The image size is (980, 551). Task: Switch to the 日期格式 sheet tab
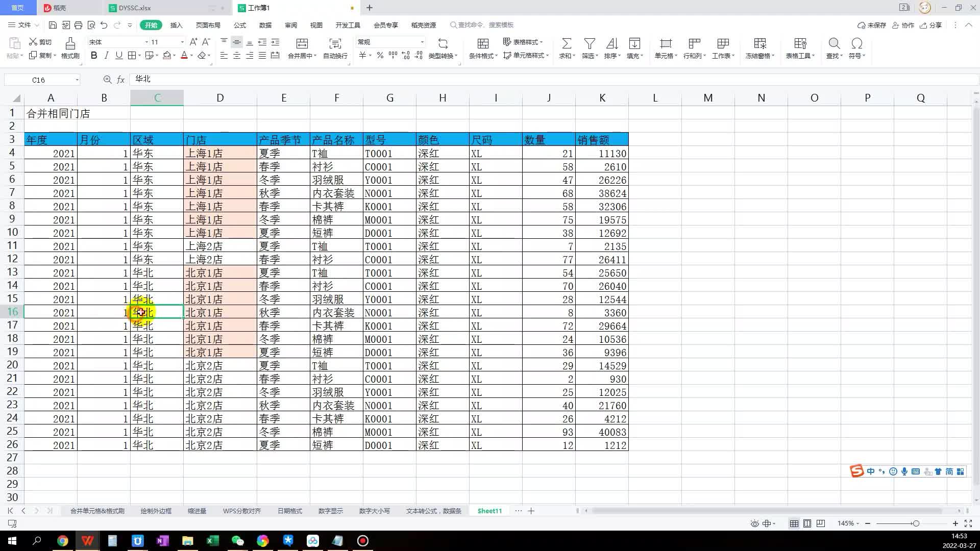tap(289, 511)
